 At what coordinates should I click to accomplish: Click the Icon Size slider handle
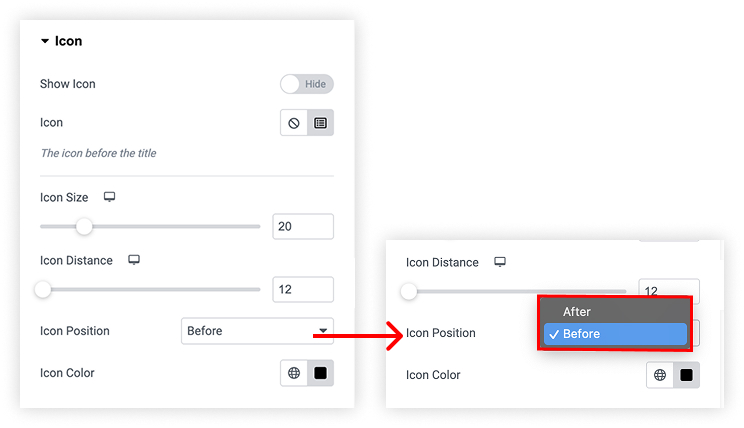pos(84,226)
